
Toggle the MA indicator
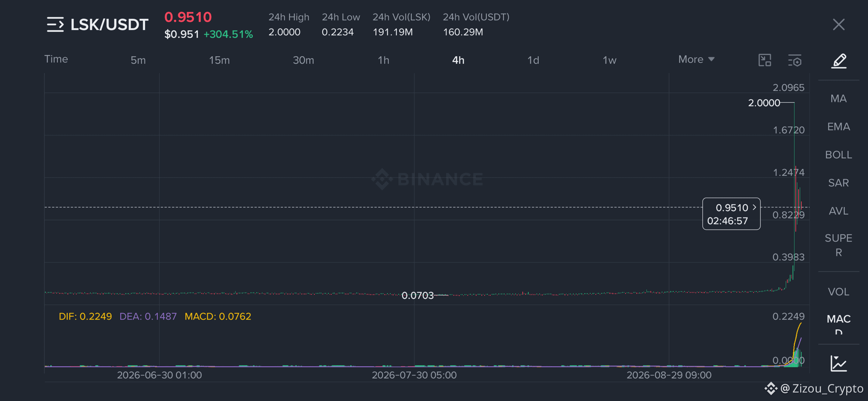pos(838,98)
